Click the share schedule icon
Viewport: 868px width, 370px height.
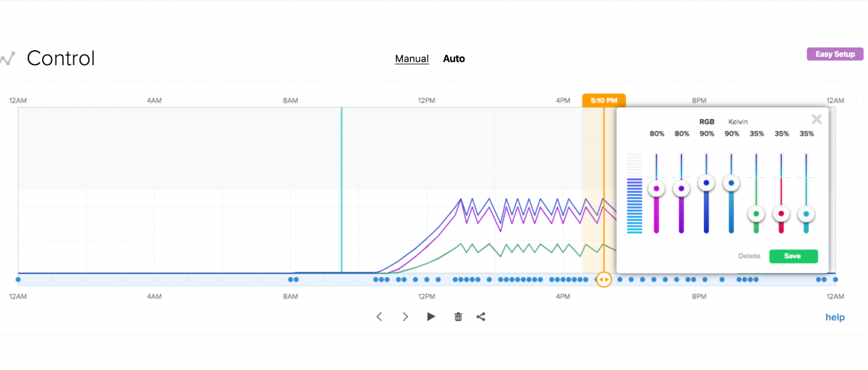(481, 316)
